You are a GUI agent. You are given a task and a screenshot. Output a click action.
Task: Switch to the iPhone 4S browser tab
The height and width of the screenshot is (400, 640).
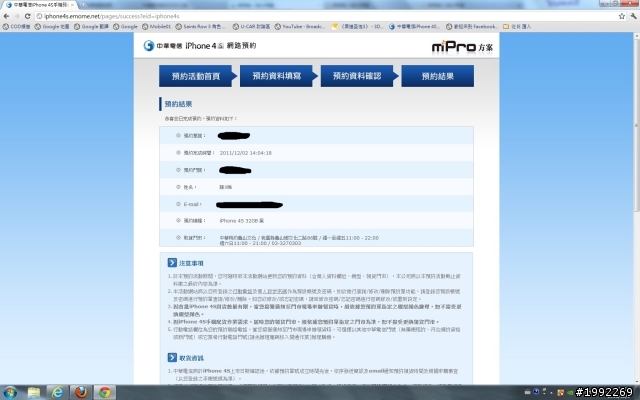click(x=40, y=5)
